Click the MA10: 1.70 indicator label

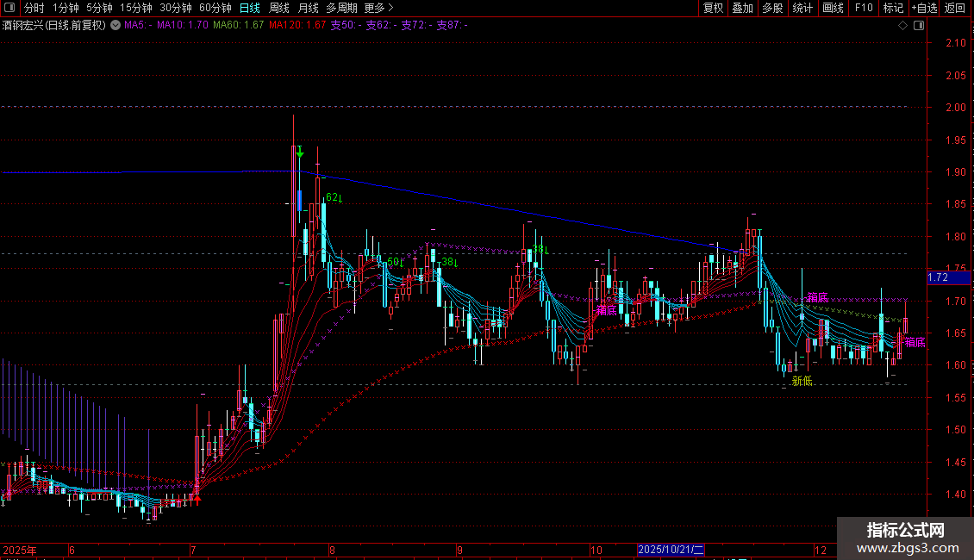[x=183, y=26]
